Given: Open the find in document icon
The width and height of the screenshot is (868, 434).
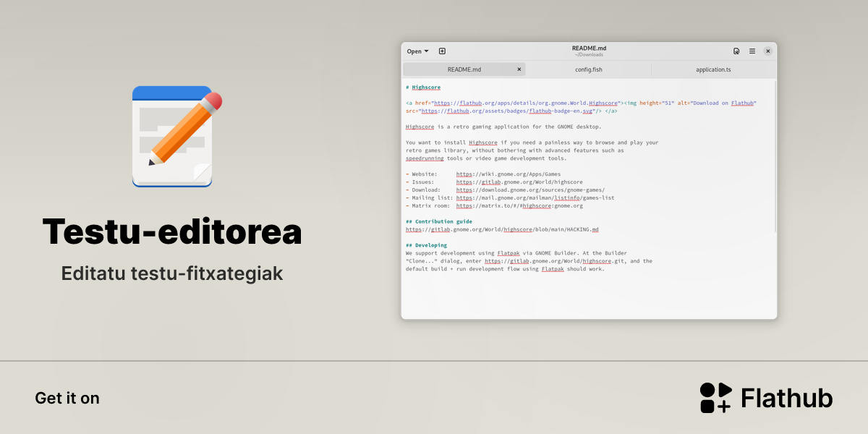Looking at the screenshot, I should click(x=736, y=51).
